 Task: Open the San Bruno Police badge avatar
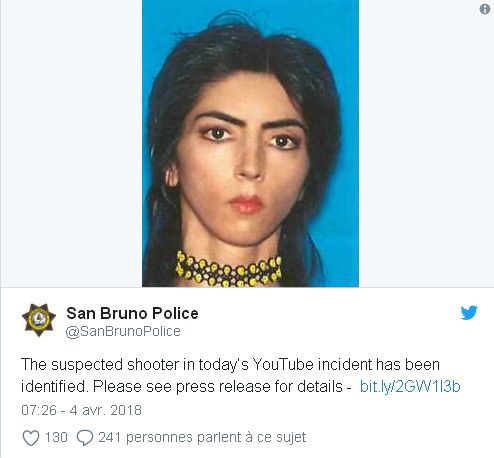click(x=39, y=320)
